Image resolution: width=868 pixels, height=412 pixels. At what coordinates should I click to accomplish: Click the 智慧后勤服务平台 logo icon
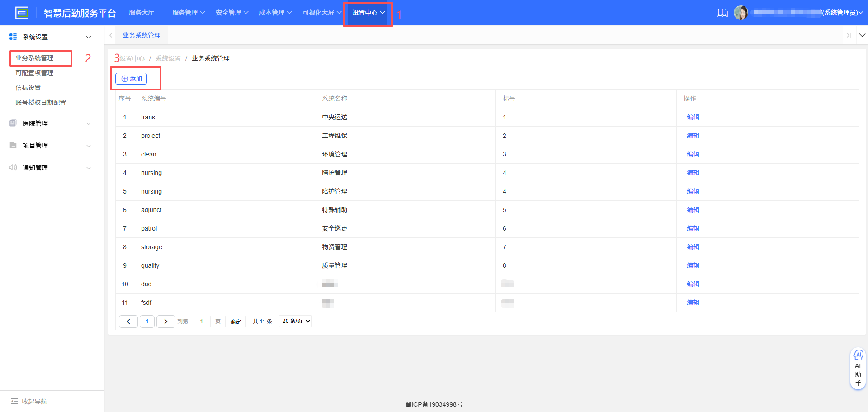[21, 12]
